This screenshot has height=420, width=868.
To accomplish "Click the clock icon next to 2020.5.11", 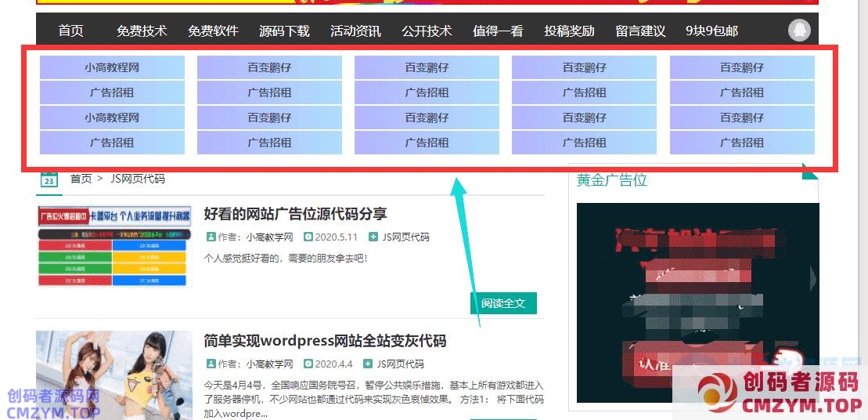I will click(x=308, y=237).
